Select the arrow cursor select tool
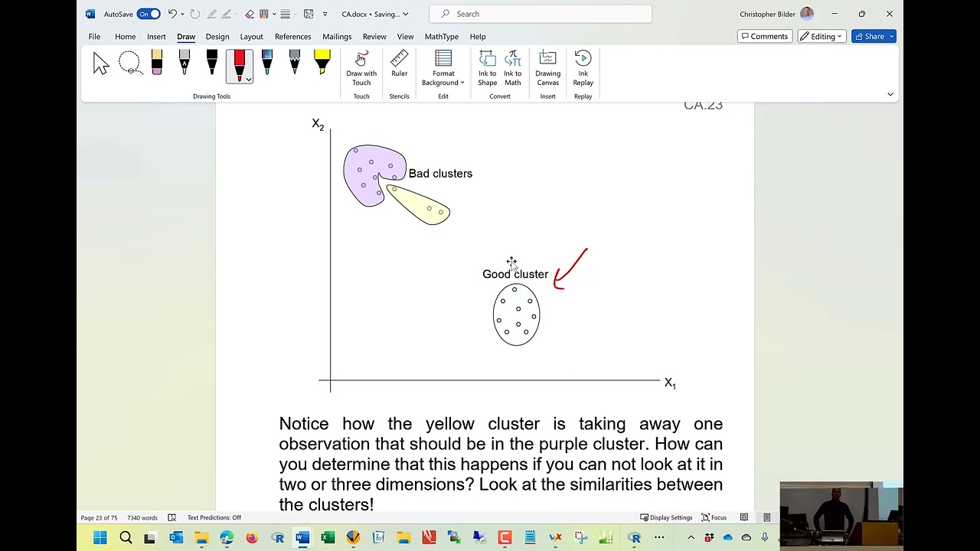 (101, 64)
